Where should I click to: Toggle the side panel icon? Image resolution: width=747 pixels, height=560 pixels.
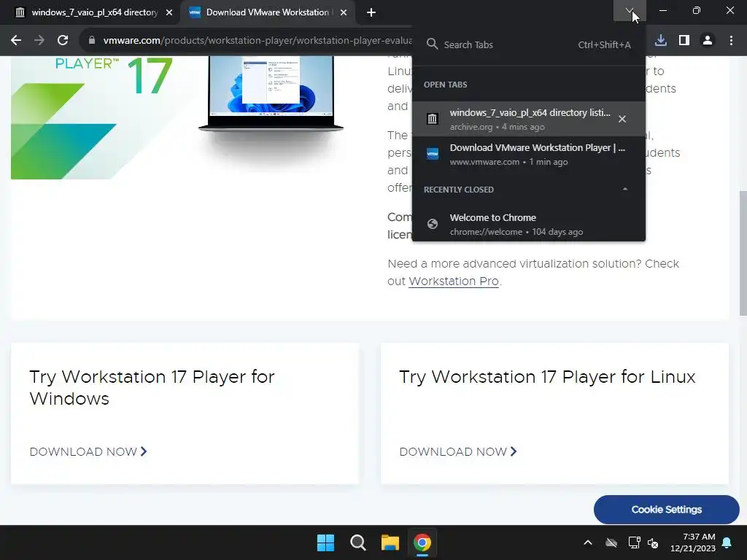(x=684, y=41)
